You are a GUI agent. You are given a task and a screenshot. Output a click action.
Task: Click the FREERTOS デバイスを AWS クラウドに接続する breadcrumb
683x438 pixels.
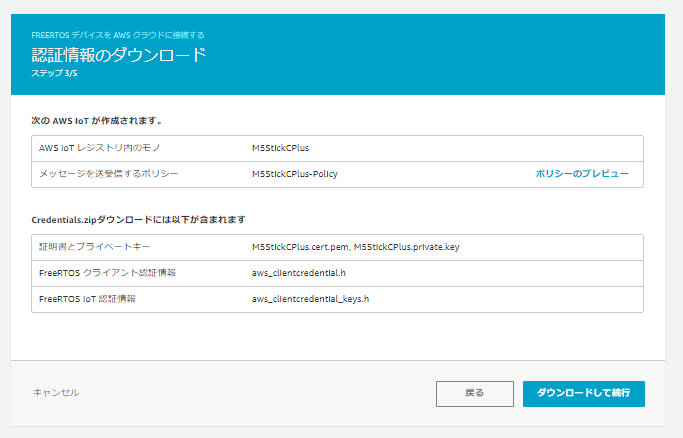[x=118, y=35]
